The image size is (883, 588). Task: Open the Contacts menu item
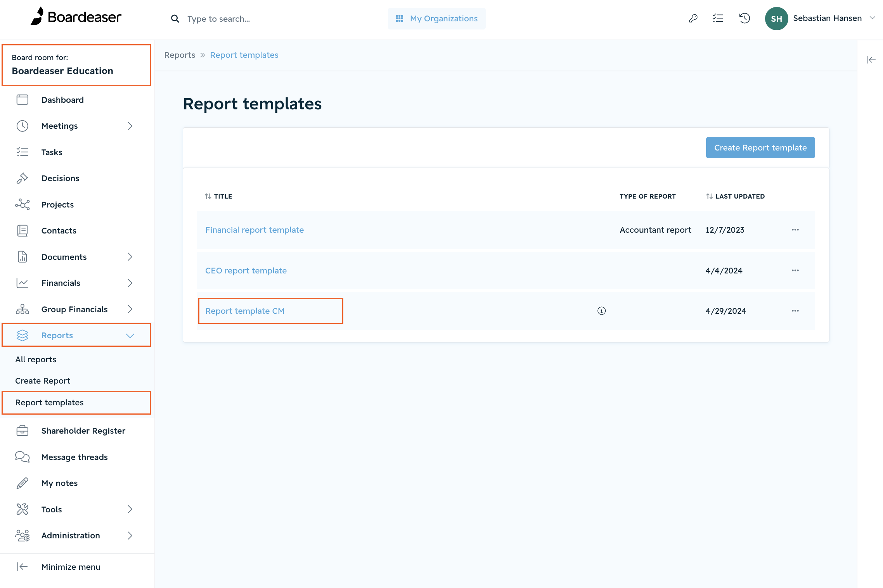tap(59, 231)
